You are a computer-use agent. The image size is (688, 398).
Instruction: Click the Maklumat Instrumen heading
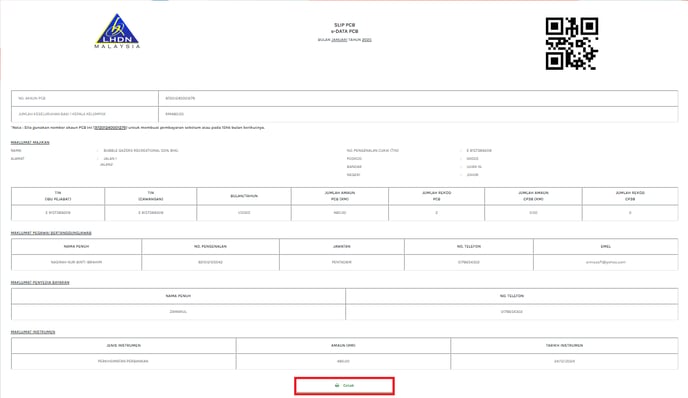(33, 332)
